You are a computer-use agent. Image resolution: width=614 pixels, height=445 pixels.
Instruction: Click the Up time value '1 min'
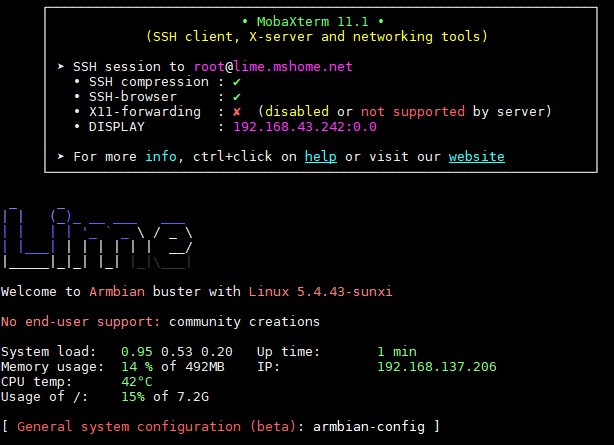[397, 351]
